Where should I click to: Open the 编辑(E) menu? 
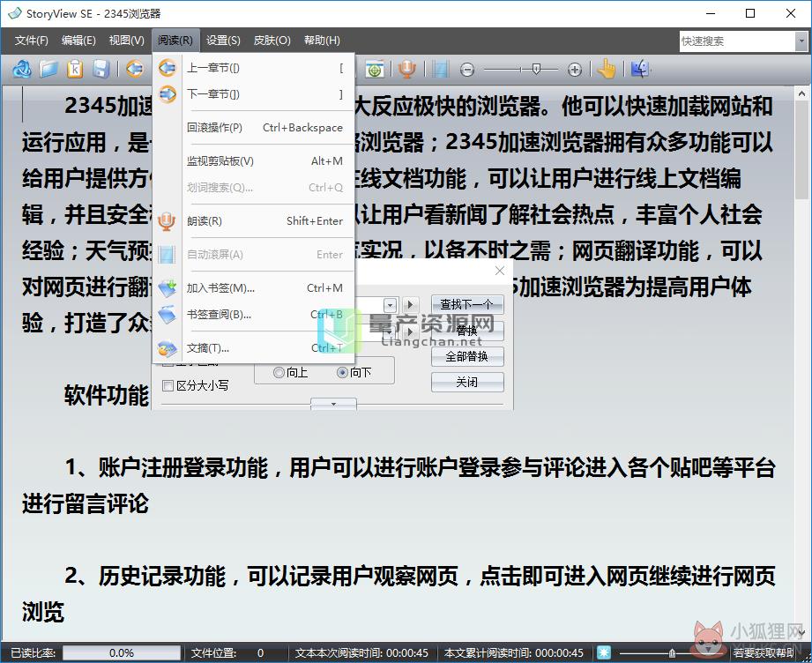(78, 41)
